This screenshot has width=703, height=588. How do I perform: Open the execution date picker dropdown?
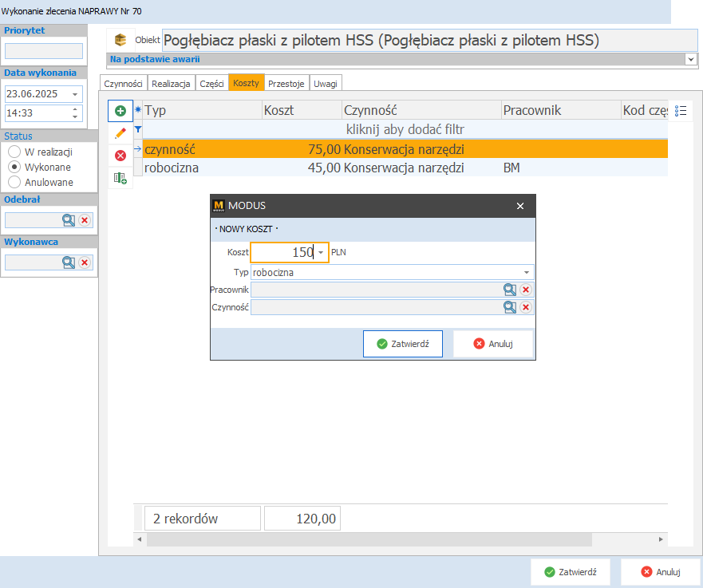coord(75,94)
